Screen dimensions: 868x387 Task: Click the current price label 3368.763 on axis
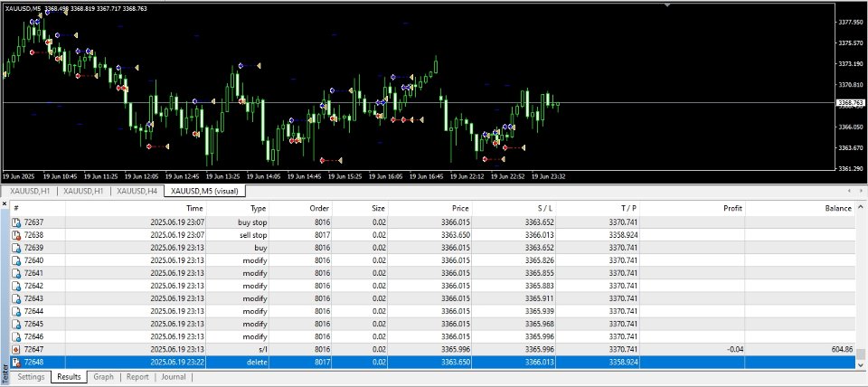tap(851, 103)
